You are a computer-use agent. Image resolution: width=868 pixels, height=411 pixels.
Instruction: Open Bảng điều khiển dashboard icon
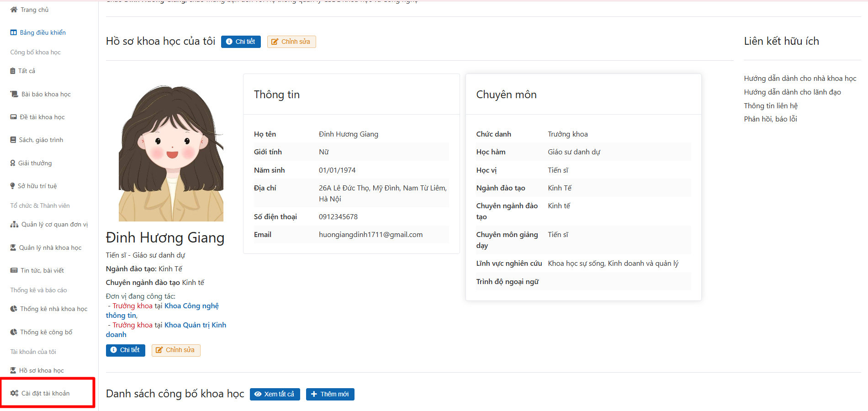pyautogui.click(x=14, y=32)
